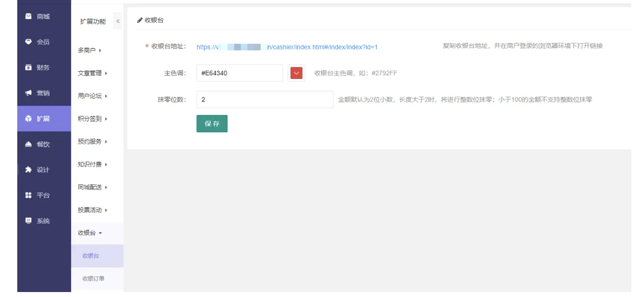The image size is (644, 297).
Task: Collapse the 收银台 menu group
Action: click(x=90, y=233)
